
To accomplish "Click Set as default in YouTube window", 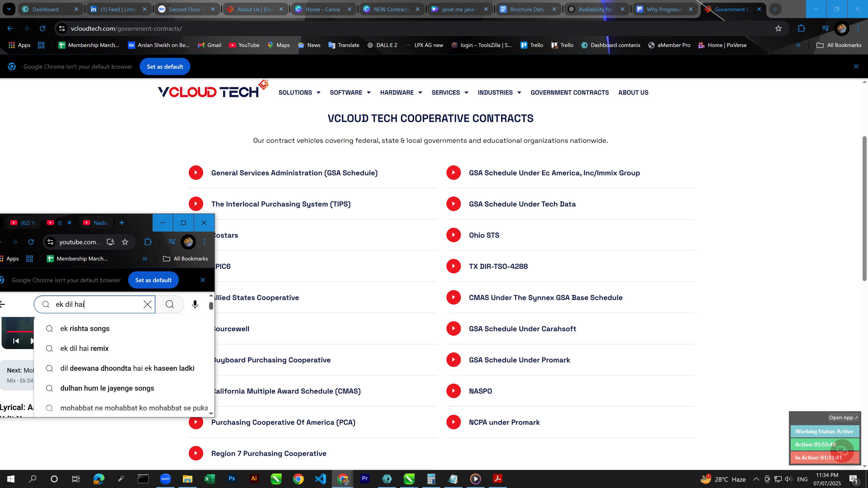I will [x=153, y=280].
